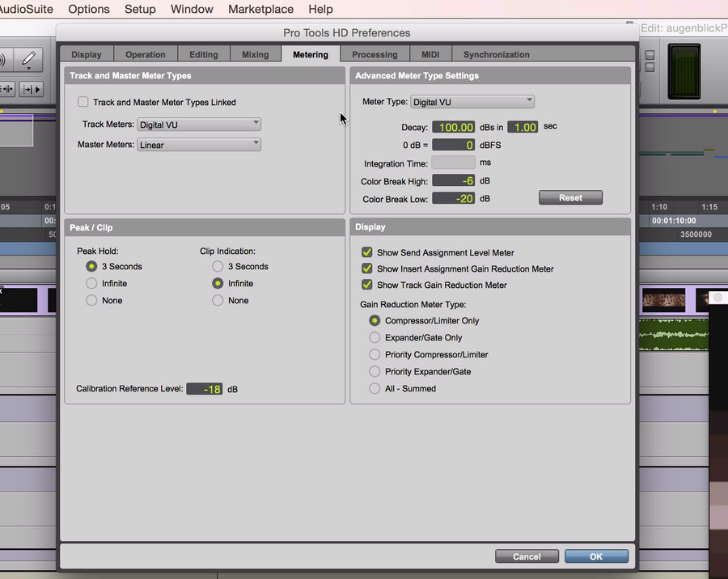
Task: Open the Master Meters dropdown
Action: click(199, 145)
